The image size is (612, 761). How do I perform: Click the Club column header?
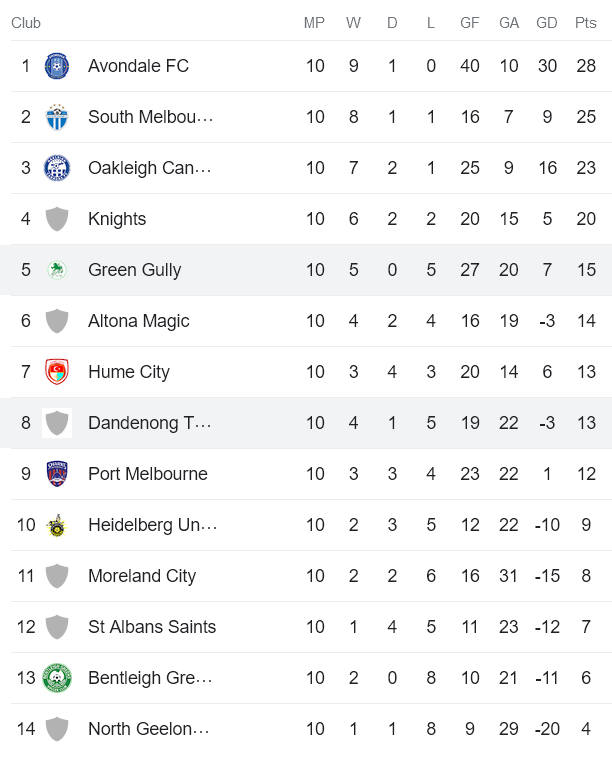tap(26, 23)
